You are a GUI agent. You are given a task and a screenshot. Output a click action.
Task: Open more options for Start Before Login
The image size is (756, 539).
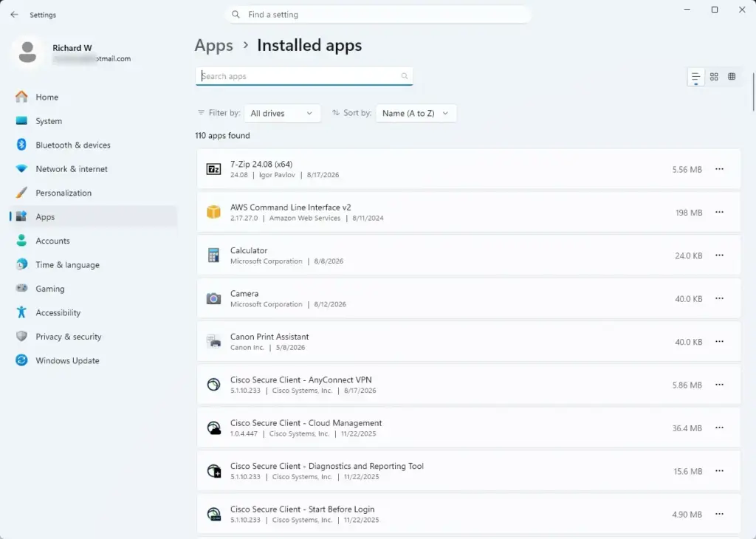719,514
